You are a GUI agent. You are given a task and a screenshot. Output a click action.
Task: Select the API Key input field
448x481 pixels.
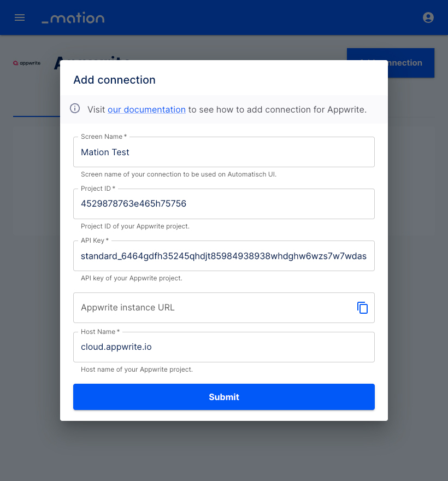click(224, 256)
